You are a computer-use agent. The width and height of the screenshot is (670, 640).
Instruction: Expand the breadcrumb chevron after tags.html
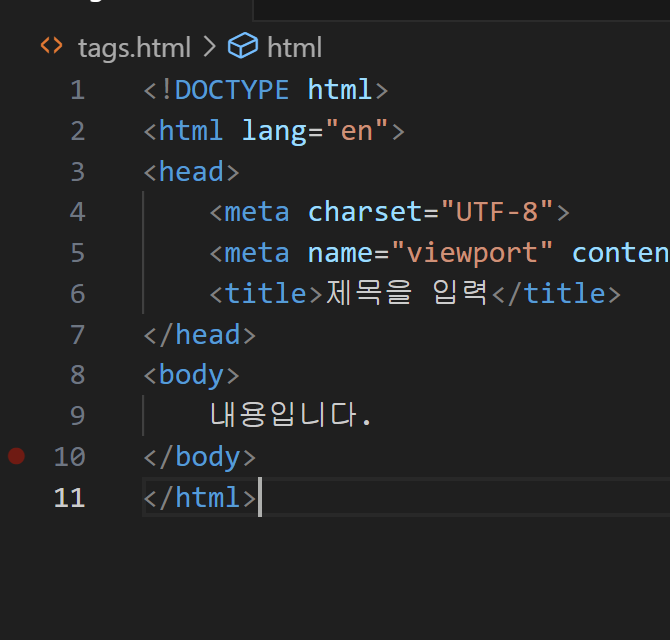(209, 46)
